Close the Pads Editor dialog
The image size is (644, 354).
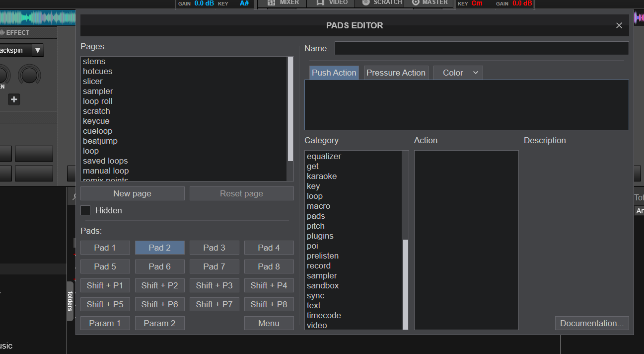coord(619,25)
